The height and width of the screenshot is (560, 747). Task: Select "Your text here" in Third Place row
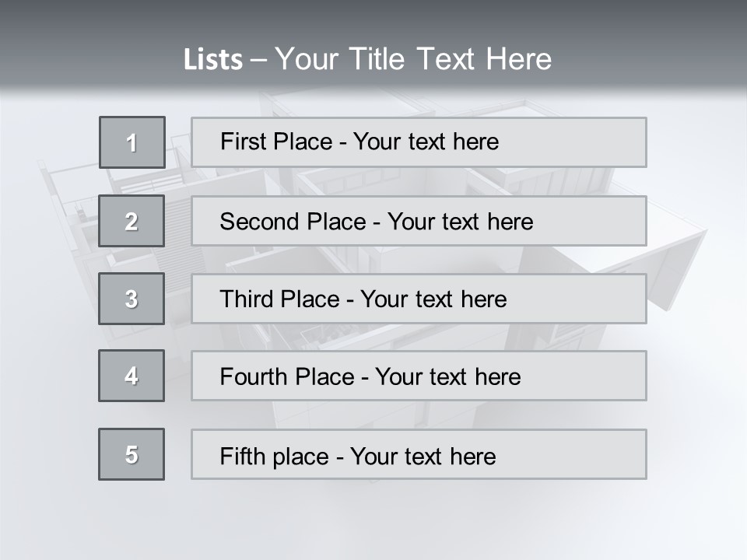tap(433, 299)
